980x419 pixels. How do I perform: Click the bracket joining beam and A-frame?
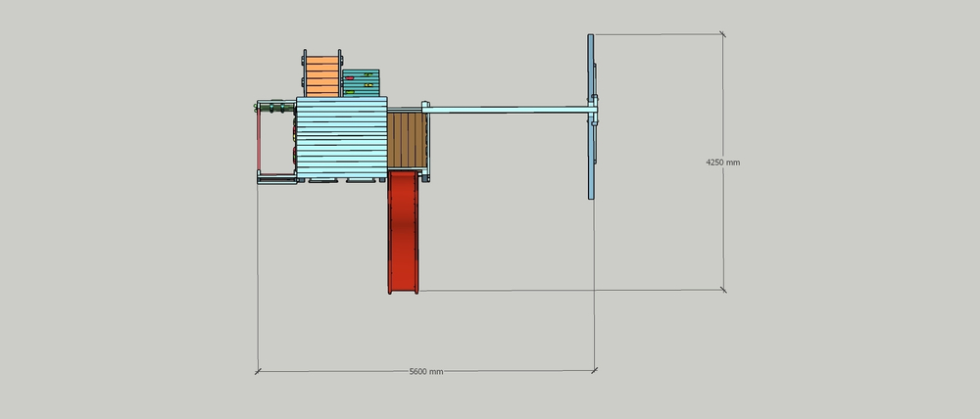click(x=593, y=109)
